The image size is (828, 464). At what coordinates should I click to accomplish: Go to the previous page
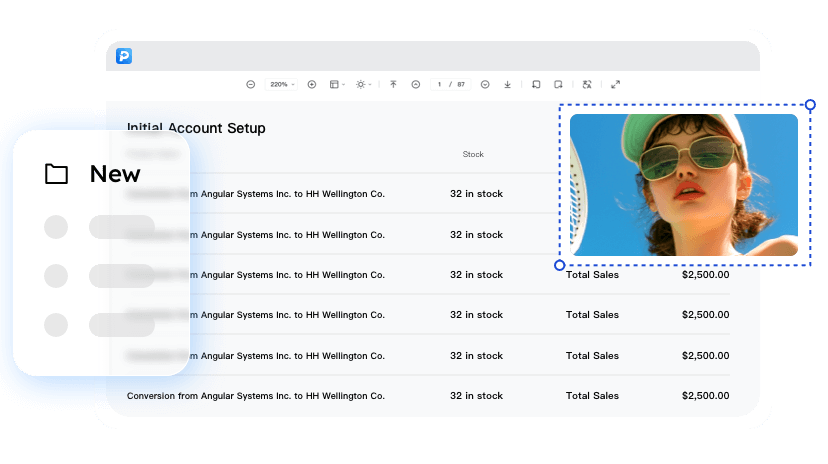416,85
